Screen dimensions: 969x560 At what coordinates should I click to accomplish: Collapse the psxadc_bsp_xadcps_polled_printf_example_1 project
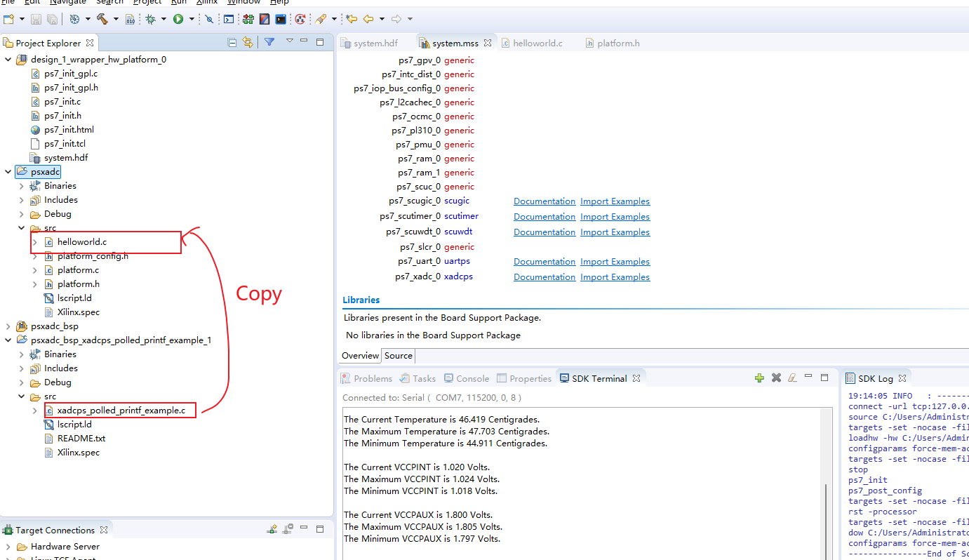click(x=8, y=340)
